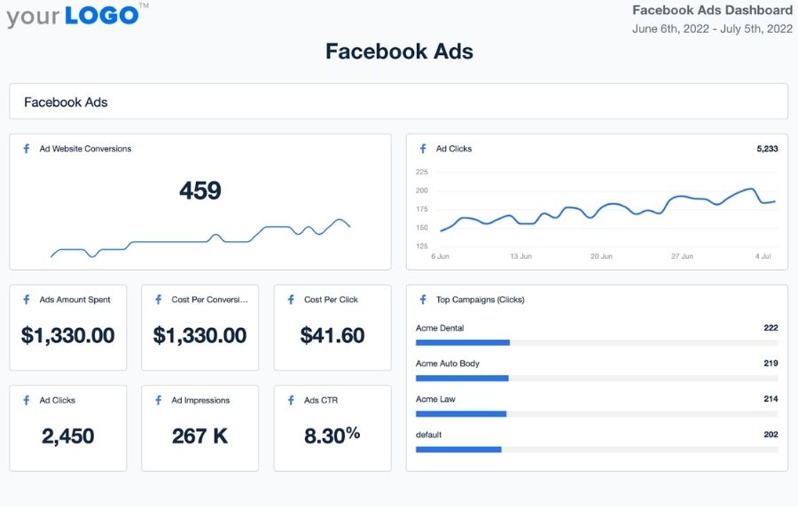
Task: Click the Facebook icon beside Top Campaigns (Clicks)
Action: pos(423,300)
